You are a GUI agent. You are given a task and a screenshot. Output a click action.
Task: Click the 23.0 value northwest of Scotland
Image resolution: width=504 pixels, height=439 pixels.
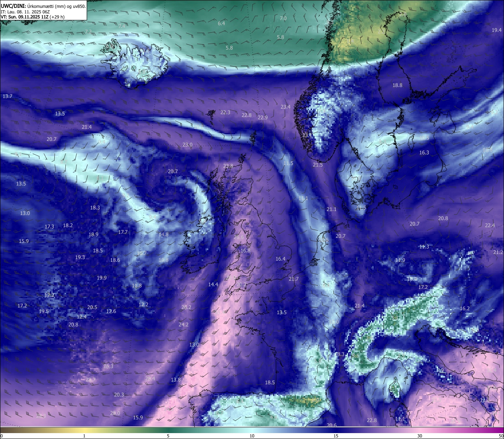187,145
